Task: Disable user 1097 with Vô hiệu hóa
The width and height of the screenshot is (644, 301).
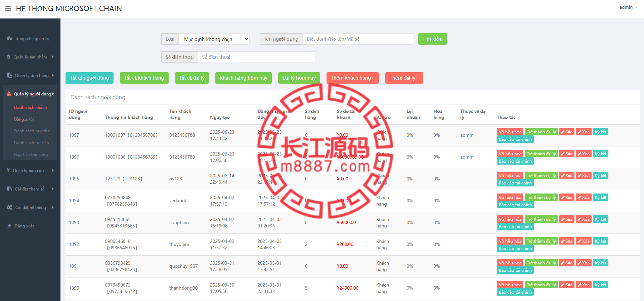Action: (x=510, y=132)
